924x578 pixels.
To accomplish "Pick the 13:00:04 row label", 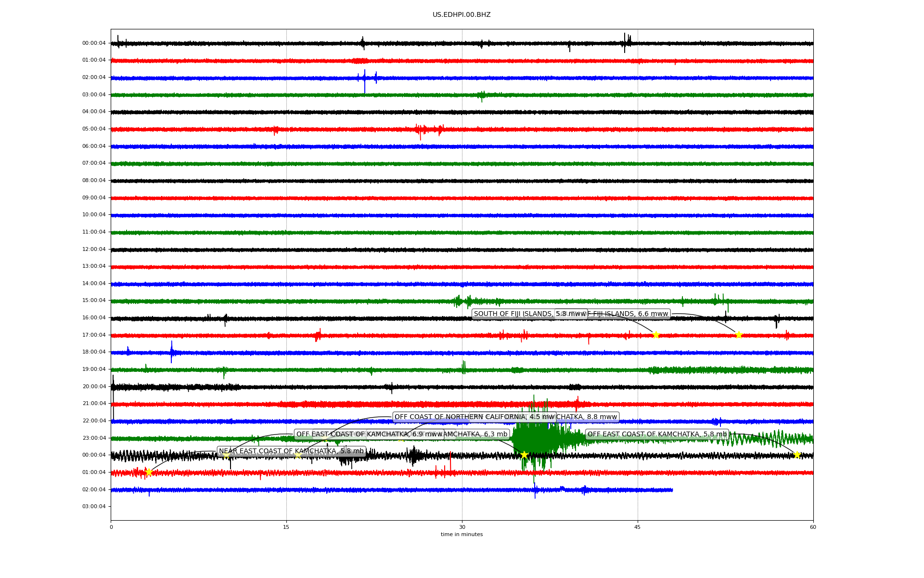I will [94, 266].
